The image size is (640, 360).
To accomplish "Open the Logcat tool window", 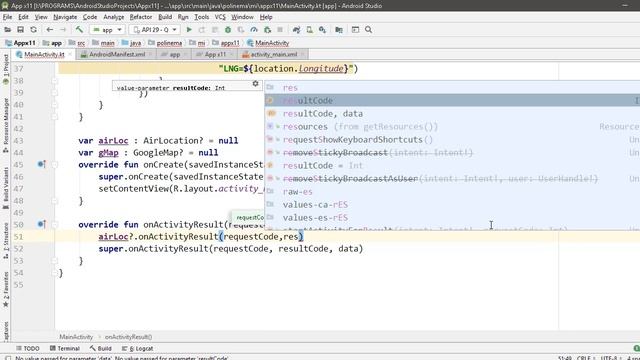I will coord(138,348).
